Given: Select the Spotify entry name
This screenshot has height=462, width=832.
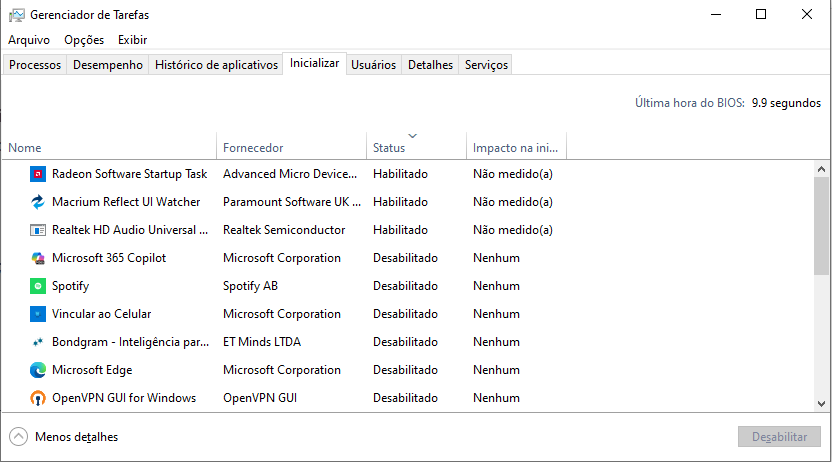Looking at the screenshot, I should (x=71, y=286).
